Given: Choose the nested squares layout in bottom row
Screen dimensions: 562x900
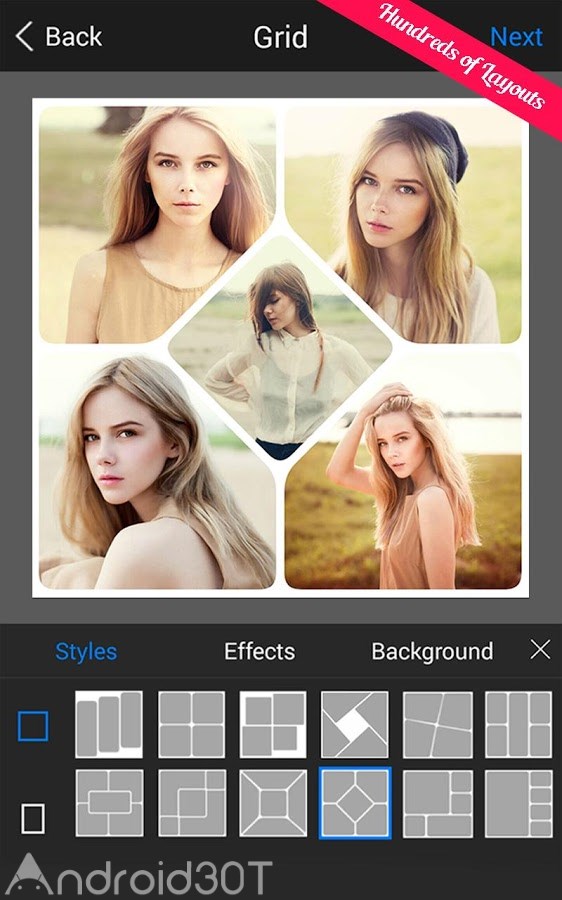Looking at the screenshot, I should (191, 803).
